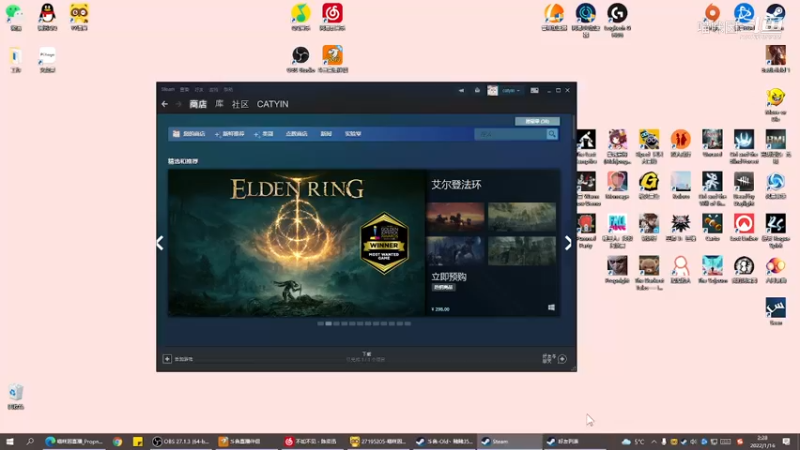
Task: Select the first carousel page dot
Action: (320, 323)
